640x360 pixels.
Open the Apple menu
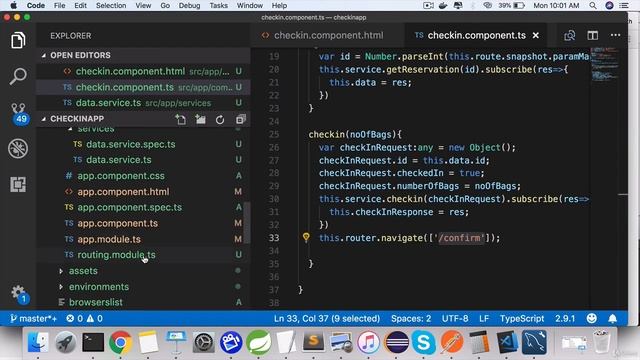(13, 5)
